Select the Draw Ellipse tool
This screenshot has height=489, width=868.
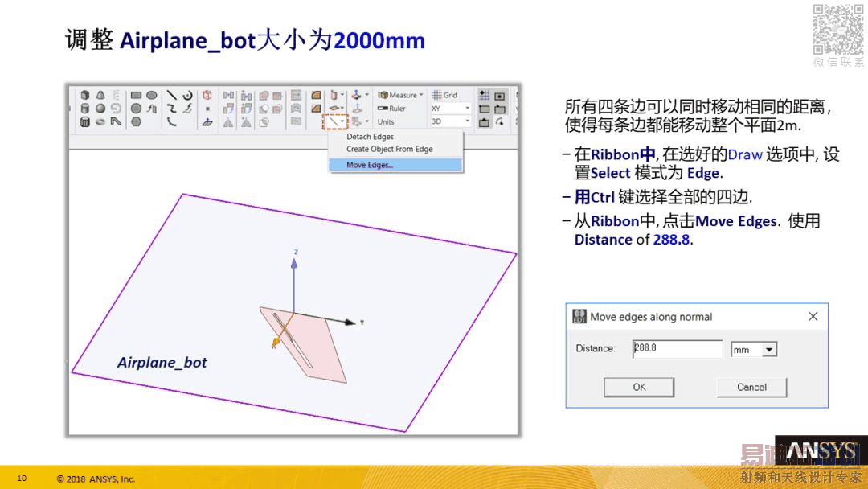(x=152, y=95)
